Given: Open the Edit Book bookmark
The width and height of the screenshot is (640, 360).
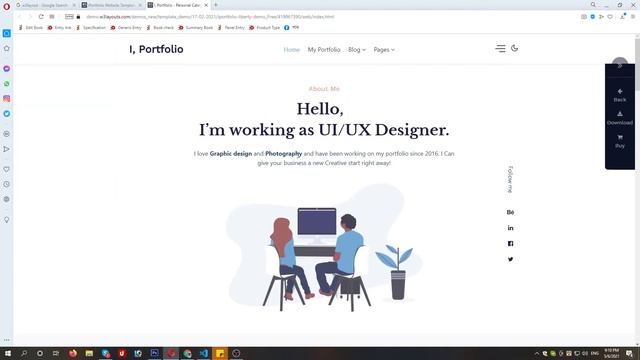Looking at the screenshot, I should coord(31,28).
